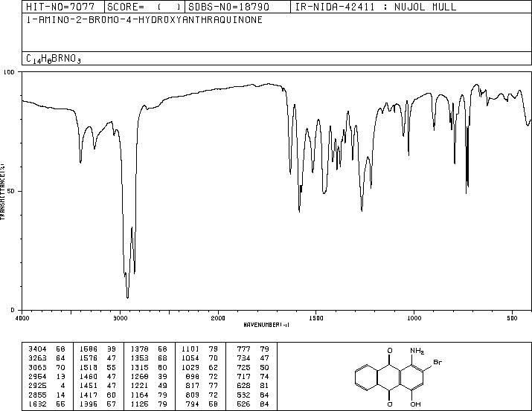The height and width of the screenshot is (411, 532).
Task: Click the 2000 tick label on the x-axis
Action: (x=218, y=318)
